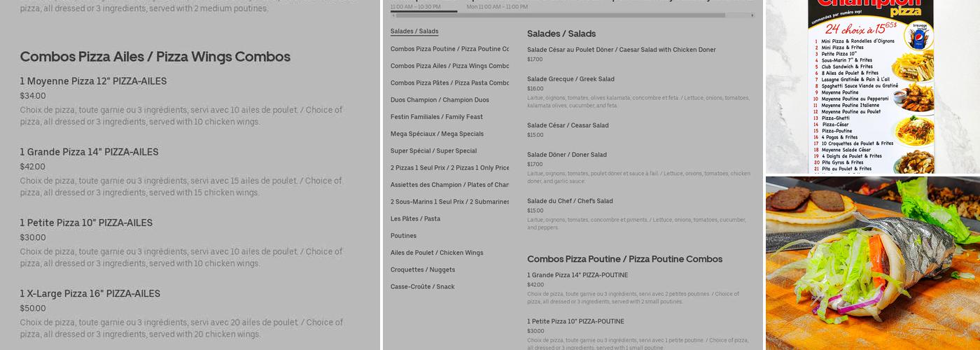This screenshot has height=350, width=980.
Task: Open Les Pâtes / Pasta category
Action: coord(415,218)
